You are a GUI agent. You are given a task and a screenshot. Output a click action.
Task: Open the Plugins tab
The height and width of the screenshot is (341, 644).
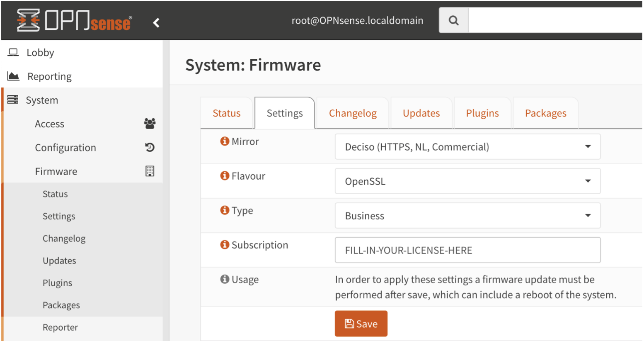482,113
